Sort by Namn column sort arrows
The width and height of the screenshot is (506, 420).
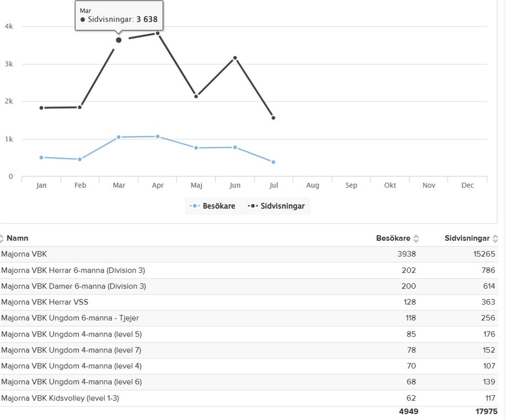[x=2, y=239]
